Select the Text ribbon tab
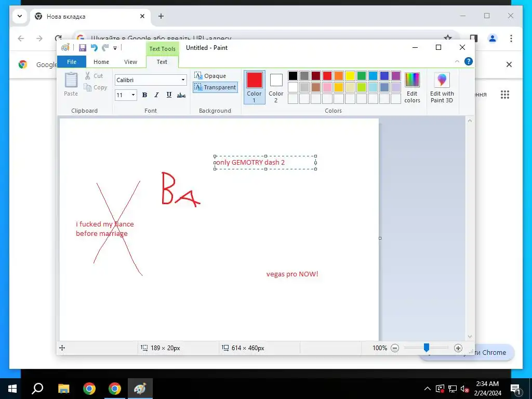The width and height of the screenshot is (532, 399). click(x=162, y=62)
